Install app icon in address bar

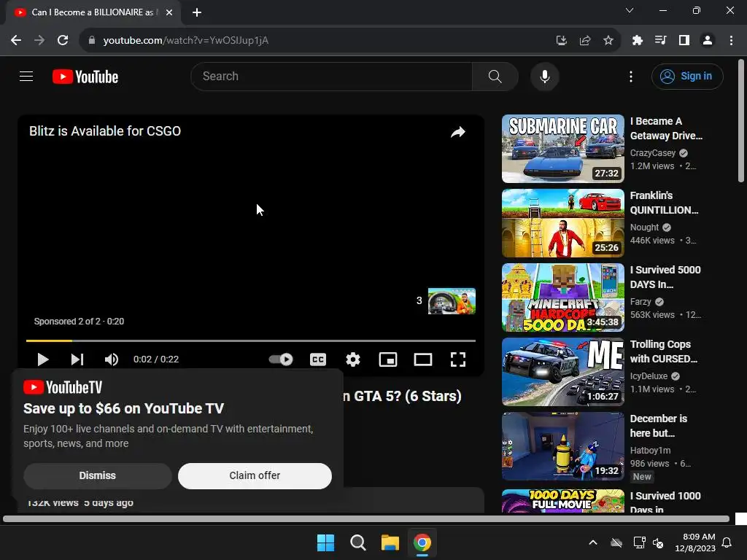click(x=561, y=41)
